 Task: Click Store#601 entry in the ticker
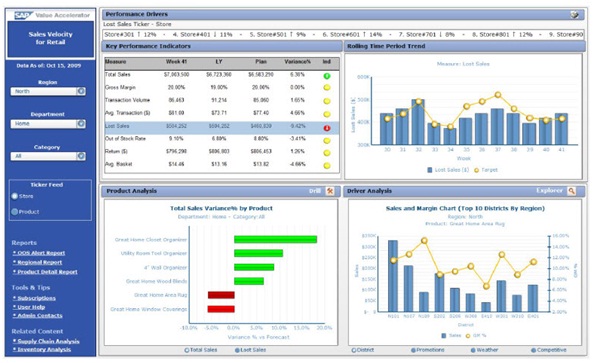pyautogui.click(x=352, y=34)
